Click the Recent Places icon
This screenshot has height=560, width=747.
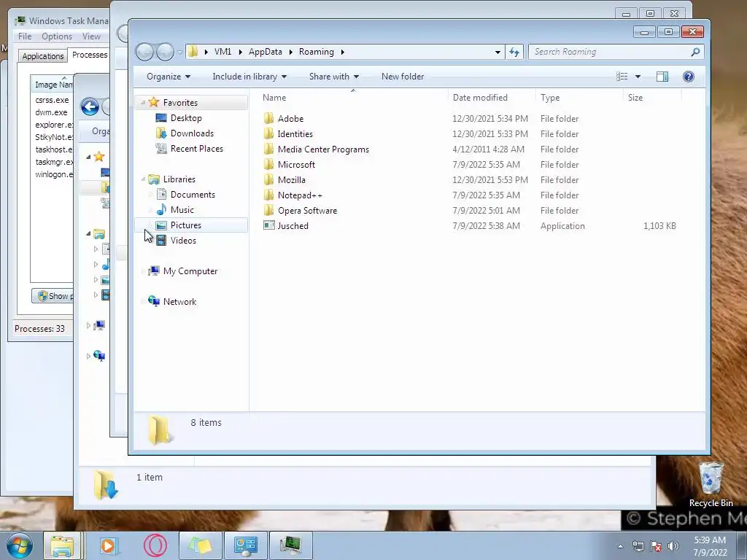(161, 148)
